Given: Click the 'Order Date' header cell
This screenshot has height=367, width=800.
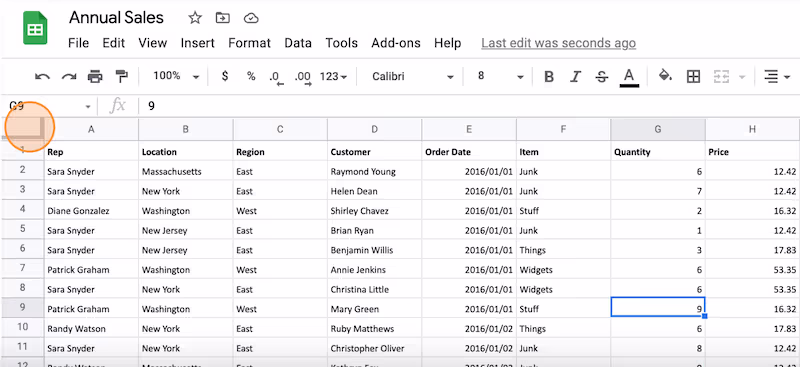Looking at the screenshot, I should pos(469,152).
